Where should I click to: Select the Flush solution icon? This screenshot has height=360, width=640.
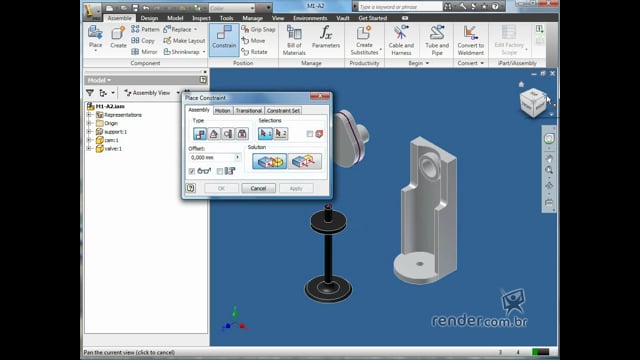click(304, 161)
